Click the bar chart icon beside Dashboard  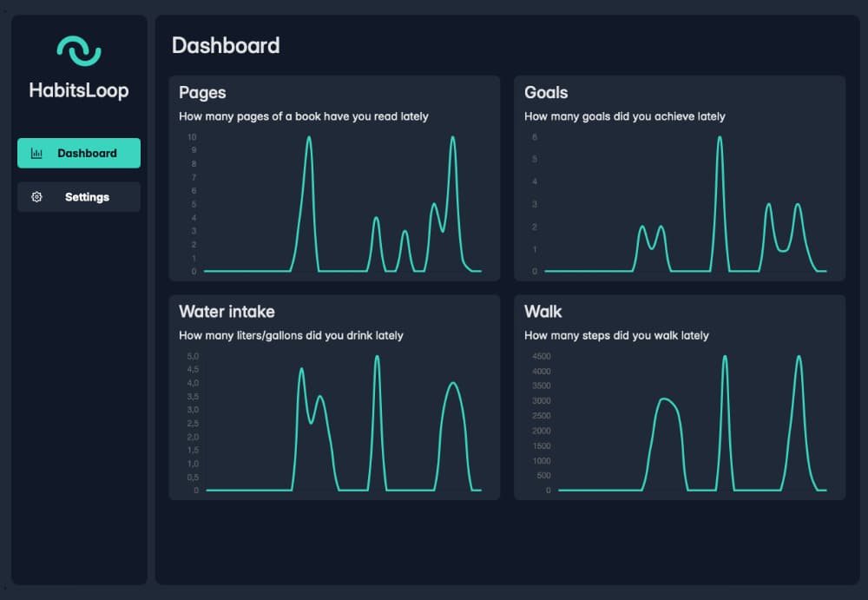[36, 154]
